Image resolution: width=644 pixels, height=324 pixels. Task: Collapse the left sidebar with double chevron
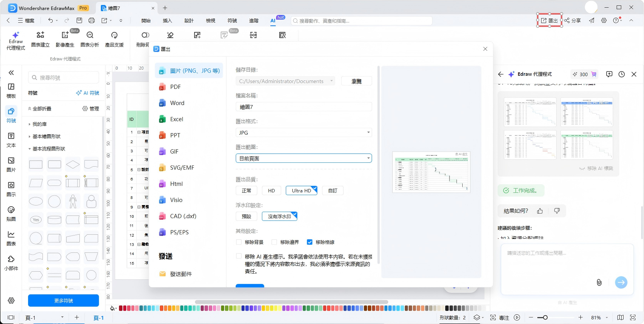point(11,73)
